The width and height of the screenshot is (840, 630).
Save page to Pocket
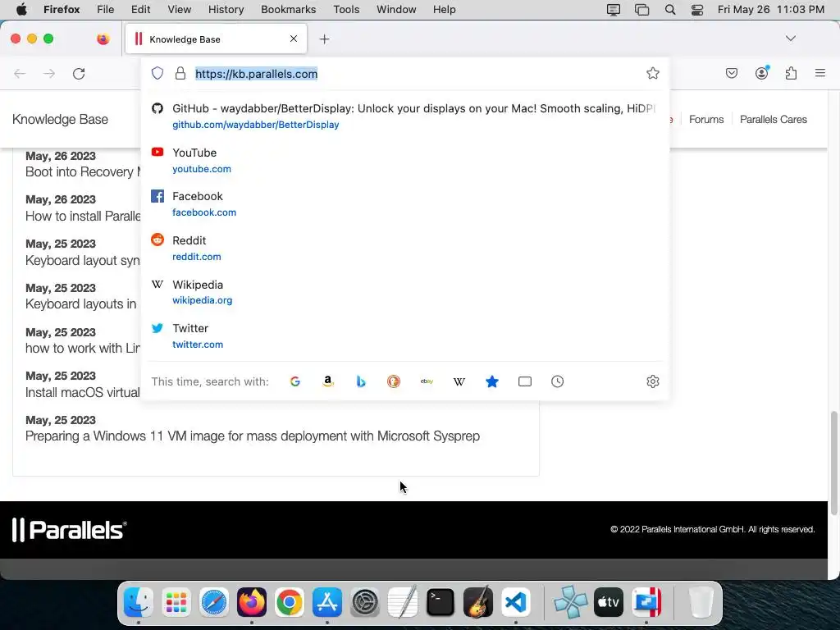coord(731,73)
